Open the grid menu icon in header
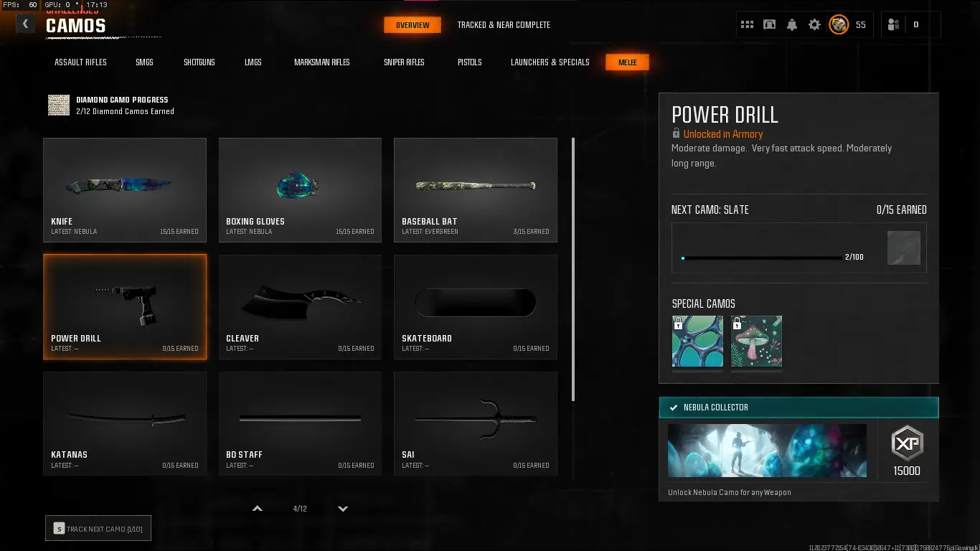 tap(747, 24)
